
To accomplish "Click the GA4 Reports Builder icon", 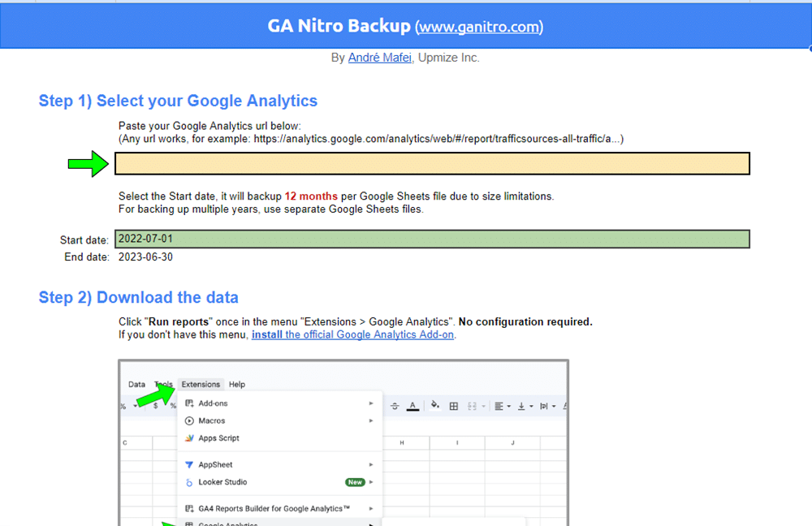I will click(x=188, y=509).
